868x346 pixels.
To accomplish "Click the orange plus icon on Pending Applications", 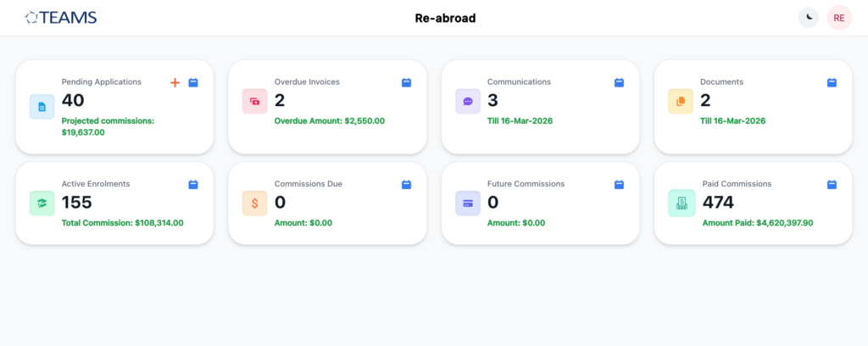I will coord(175,82).
